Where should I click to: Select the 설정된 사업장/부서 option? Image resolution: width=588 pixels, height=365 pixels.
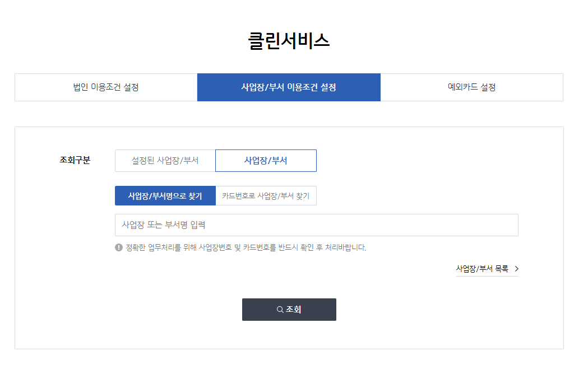click(x=165, y=161)
